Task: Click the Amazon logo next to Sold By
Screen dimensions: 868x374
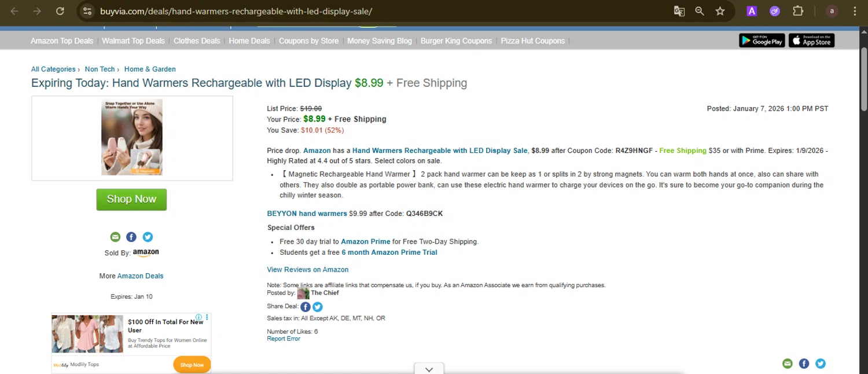Action: (146, 253)
